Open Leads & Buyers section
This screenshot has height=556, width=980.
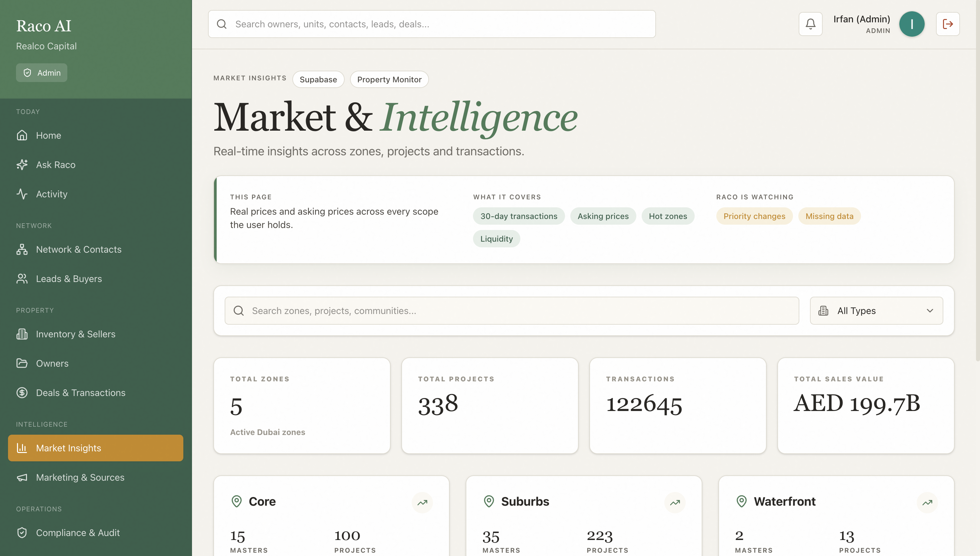[95, 279]
